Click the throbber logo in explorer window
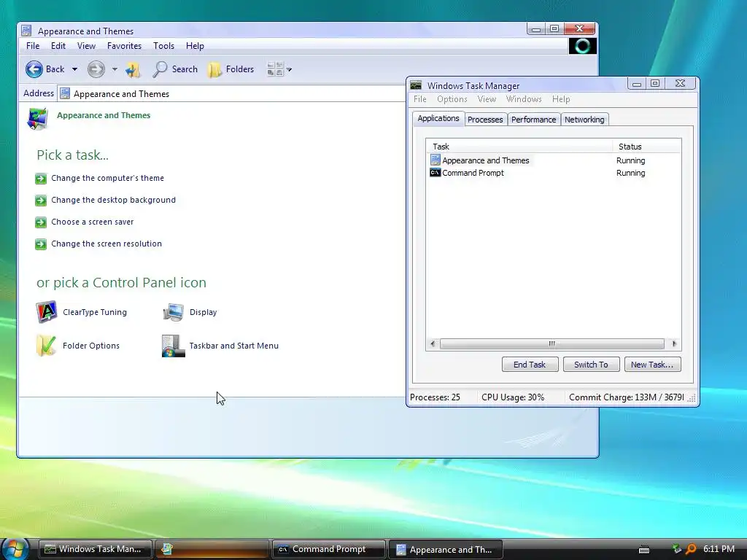 click(x=582, y=46)
